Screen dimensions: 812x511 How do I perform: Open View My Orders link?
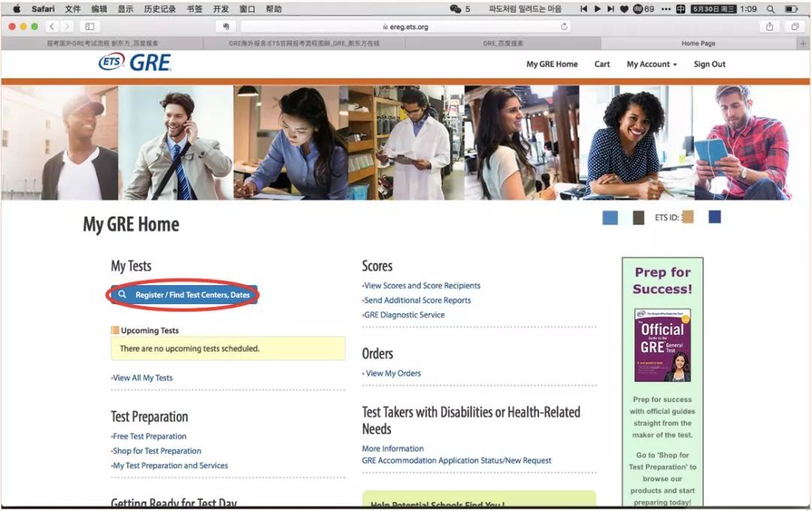393,373
